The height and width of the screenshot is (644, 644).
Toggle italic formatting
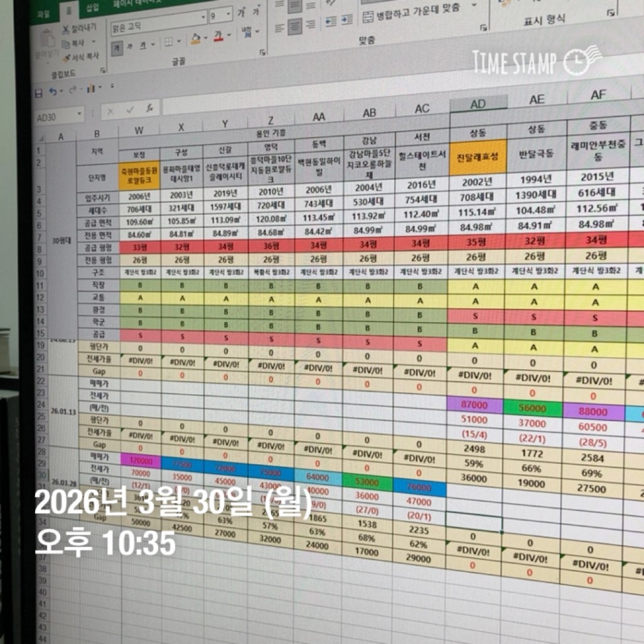[x=129, y=47]
